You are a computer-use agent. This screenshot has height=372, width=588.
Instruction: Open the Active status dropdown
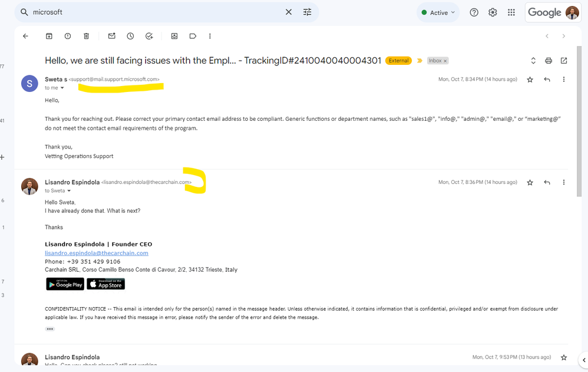point(438,12)
